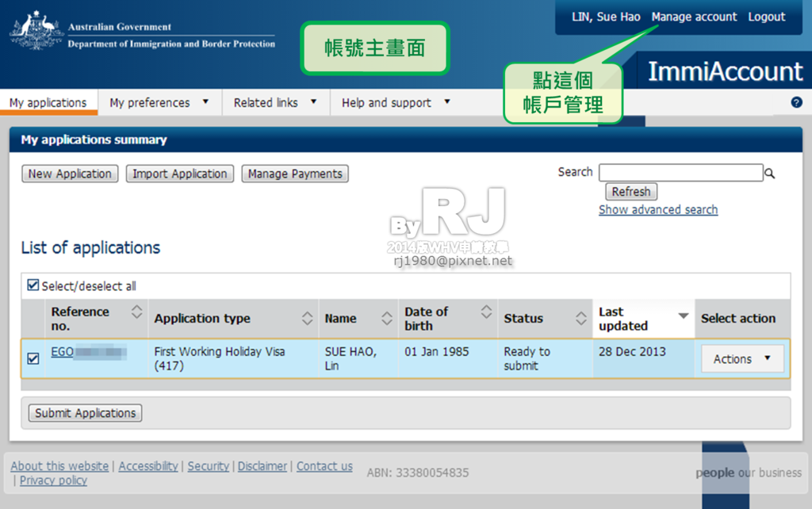Open the Contact us footer link
The width and height of the screenshot is (812, 509).
coord(324,466)
